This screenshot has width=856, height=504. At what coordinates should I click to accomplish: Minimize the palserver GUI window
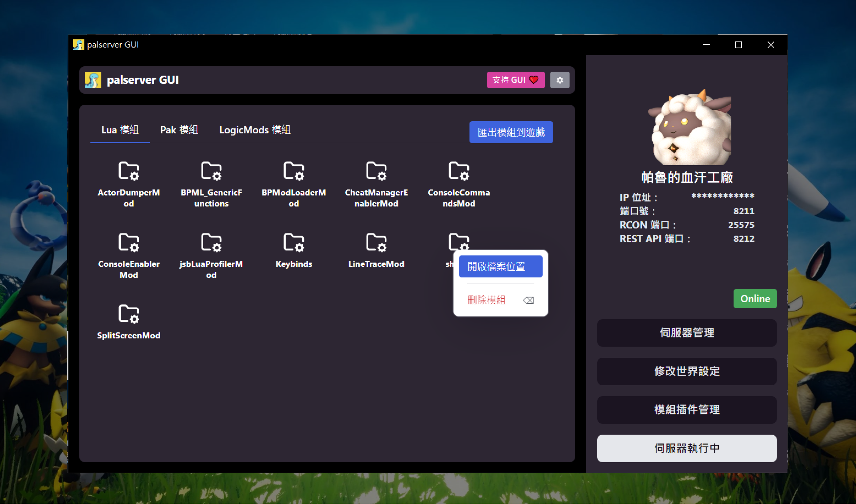coord(707,45)
